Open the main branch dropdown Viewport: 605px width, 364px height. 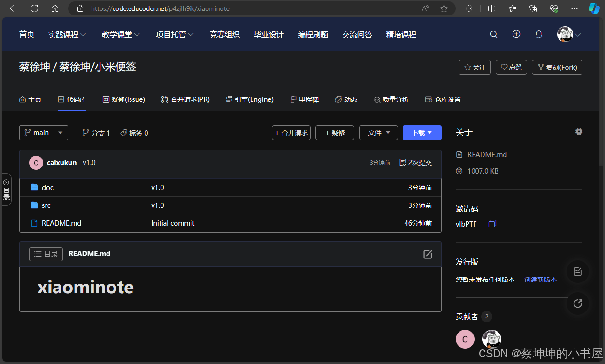[x=44, y=133]
